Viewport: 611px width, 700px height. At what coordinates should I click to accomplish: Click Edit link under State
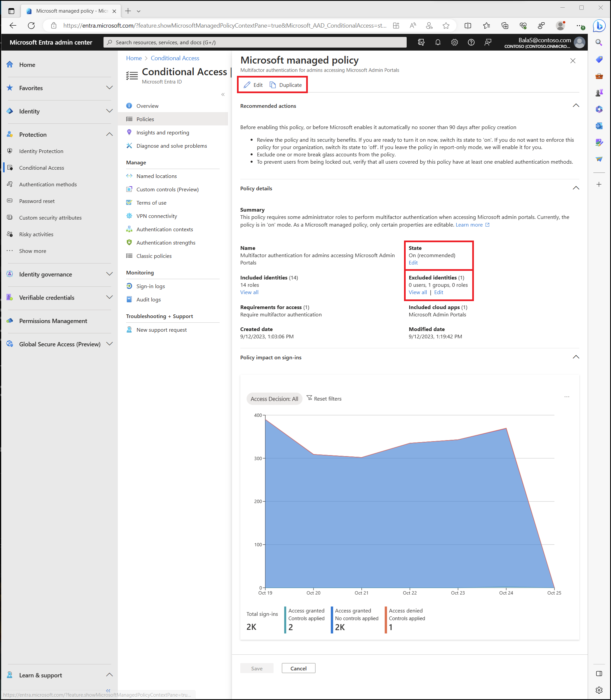tap(413, 263)
